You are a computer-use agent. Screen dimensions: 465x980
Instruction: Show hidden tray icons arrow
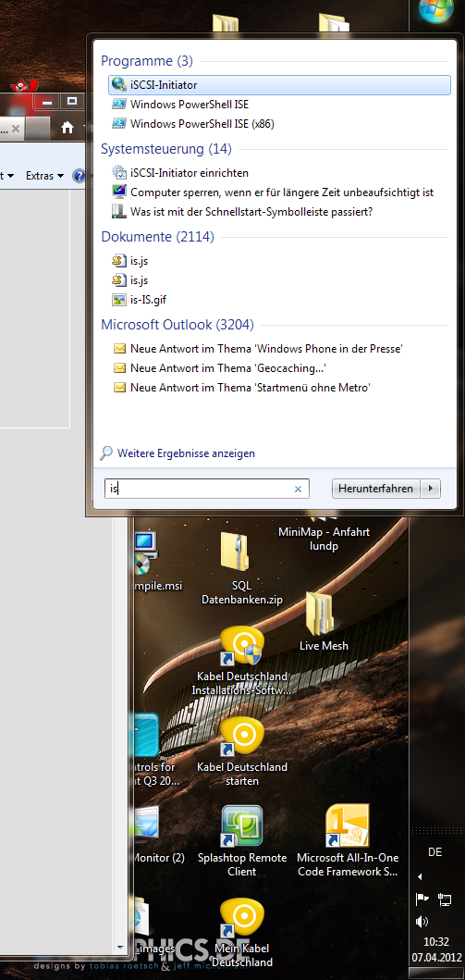(x=420, y=876)
